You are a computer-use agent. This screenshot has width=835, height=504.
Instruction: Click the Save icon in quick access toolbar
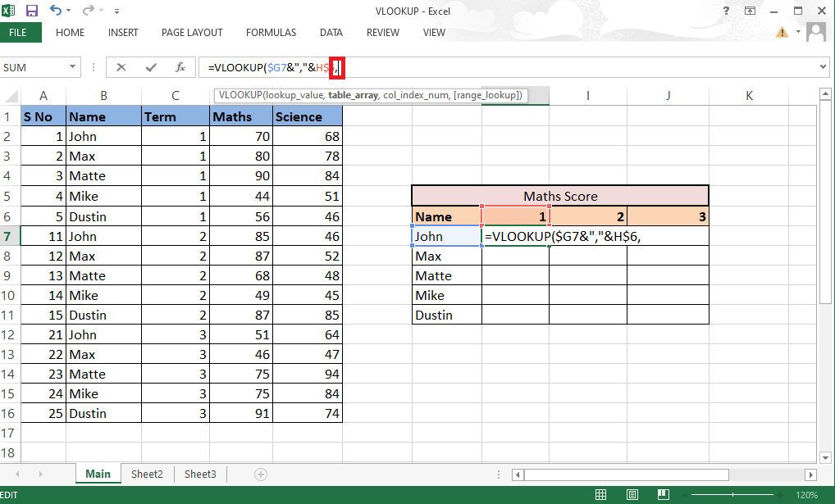click(32, 11)
